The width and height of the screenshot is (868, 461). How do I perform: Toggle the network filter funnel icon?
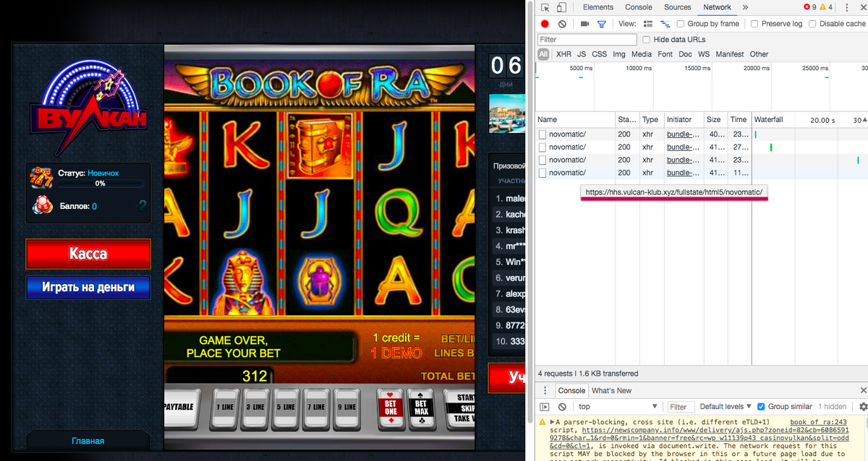601,24
